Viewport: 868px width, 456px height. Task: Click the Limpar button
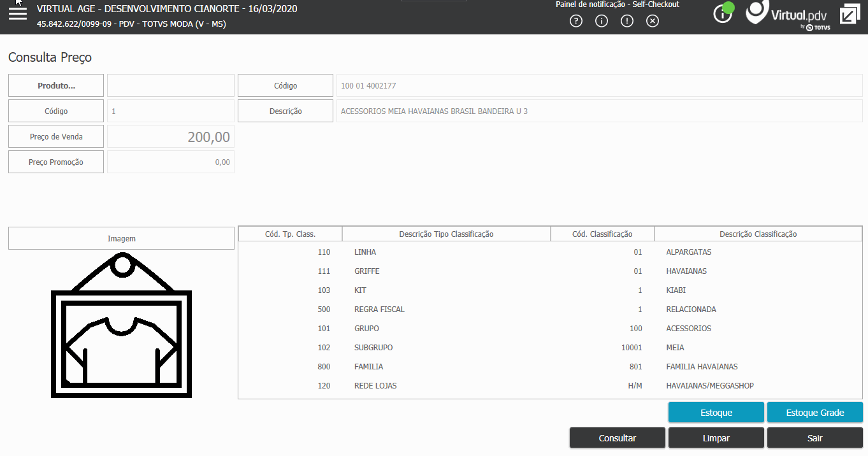[716, 438]
